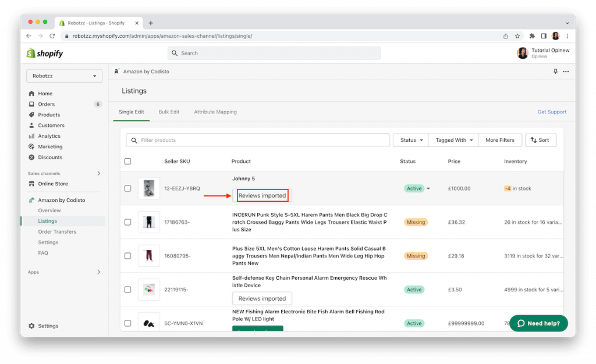Click the browser back arrow
The height and width of the screenshot is (364, 596).
click(x=29, y=35)
